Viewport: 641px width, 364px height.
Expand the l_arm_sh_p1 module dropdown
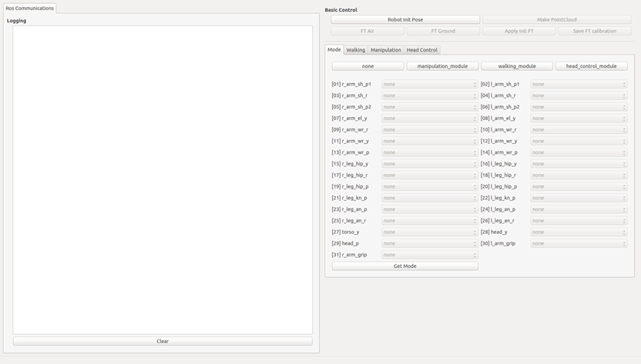click(x=579, y=84)
